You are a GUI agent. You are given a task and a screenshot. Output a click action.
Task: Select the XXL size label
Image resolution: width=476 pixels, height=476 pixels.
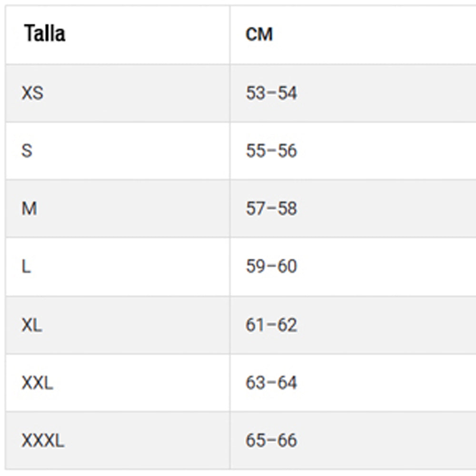click(x=37, y=383)
